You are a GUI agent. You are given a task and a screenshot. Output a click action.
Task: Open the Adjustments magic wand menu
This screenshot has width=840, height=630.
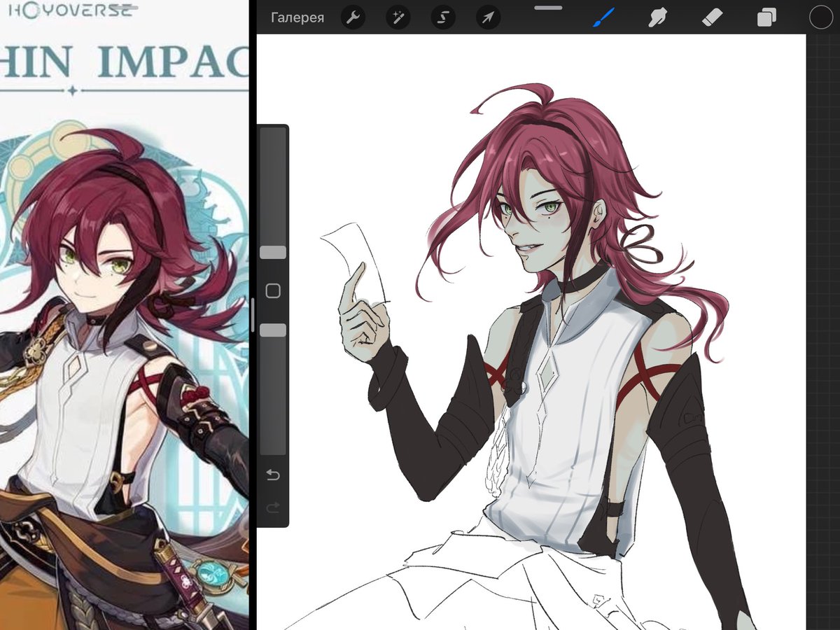398,17
